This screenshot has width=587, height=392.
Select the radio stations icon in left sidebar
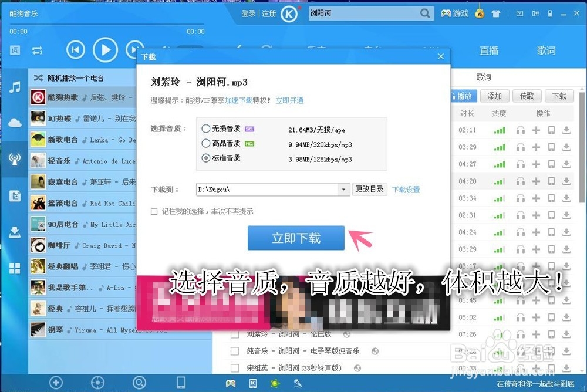13,158
